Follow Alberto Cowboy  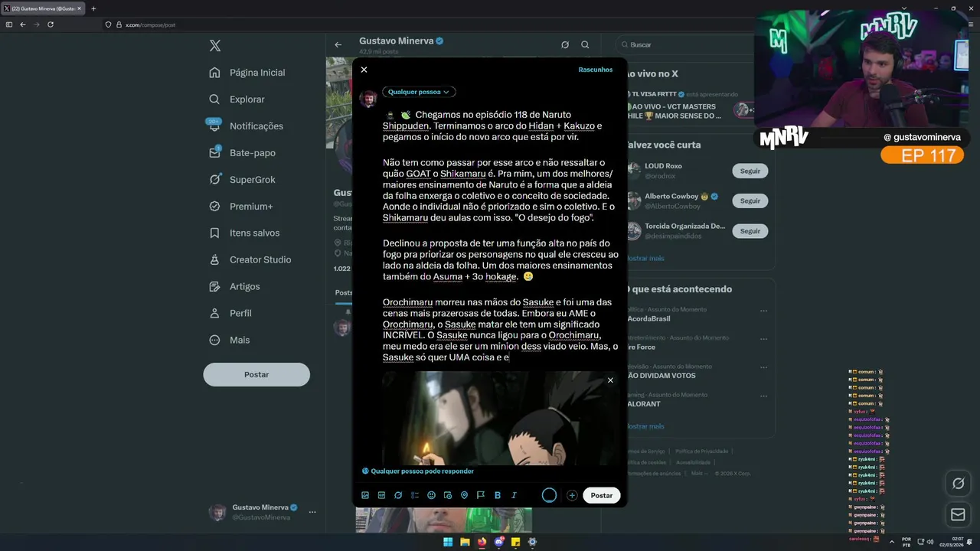tap(750, 201)
